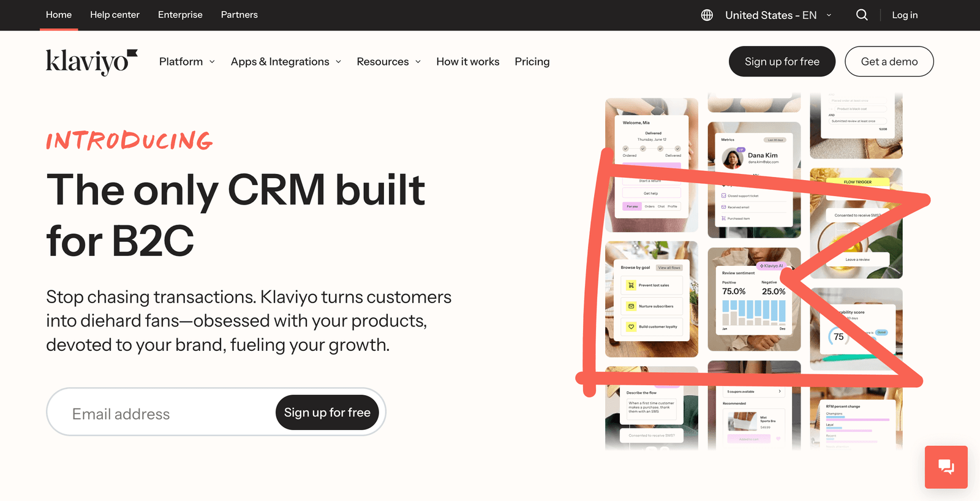Screen dimensions: 980x501
Task: Click Sign up for free beside email field
Action: [x=327, y=413]
